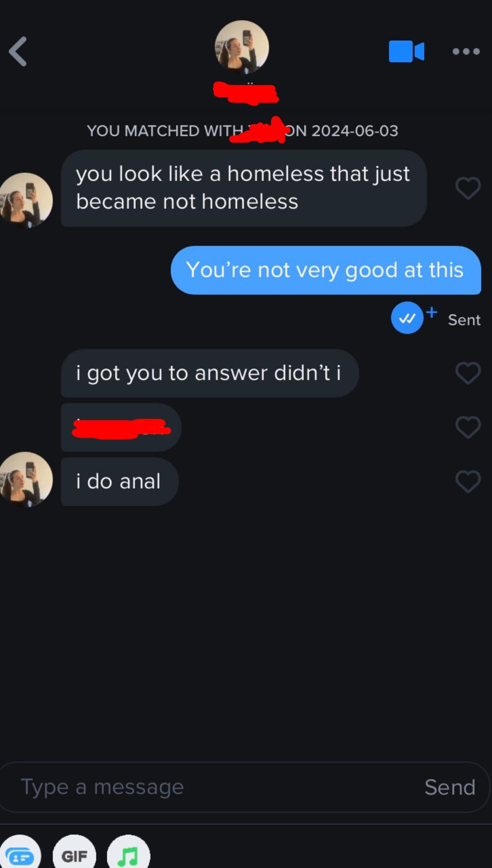Focus the "Type a message" input field
Screen dimensions: 492x868
[210, 787]
